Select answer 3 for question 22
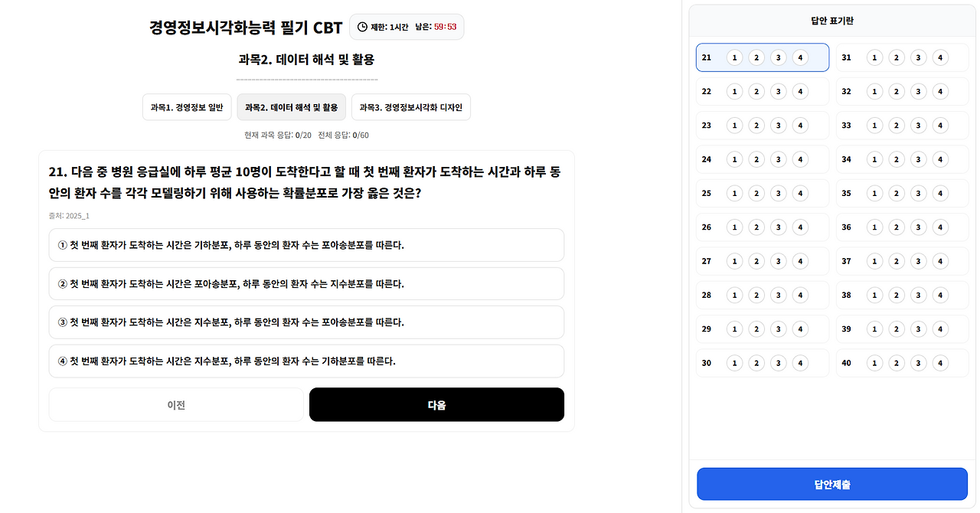The width and height of the screenshot is (980, 513). (778, 91)
